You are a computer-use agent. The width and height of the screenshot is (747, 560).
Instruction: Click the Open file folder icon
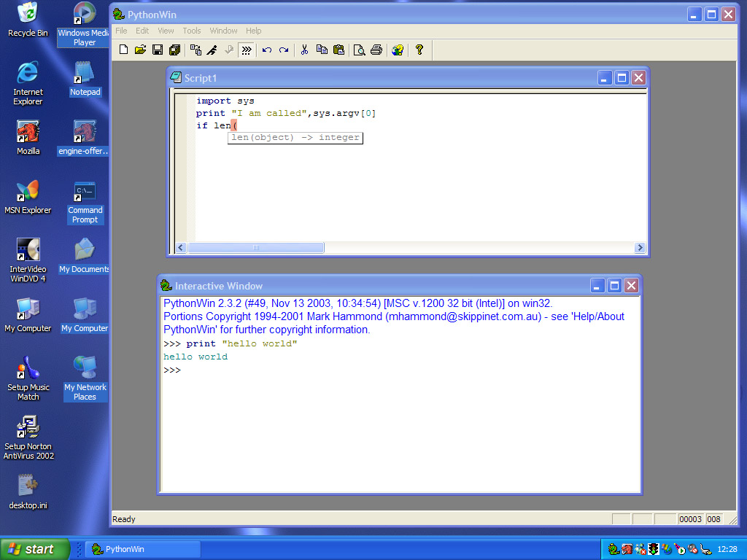coord(141,50)
